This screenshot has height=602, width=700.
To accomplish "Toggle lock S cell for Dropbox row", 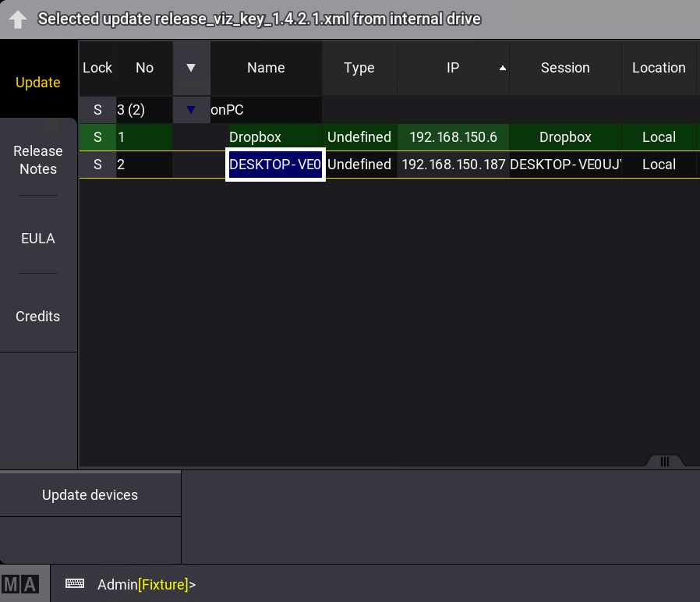I will tap(97, 137).
